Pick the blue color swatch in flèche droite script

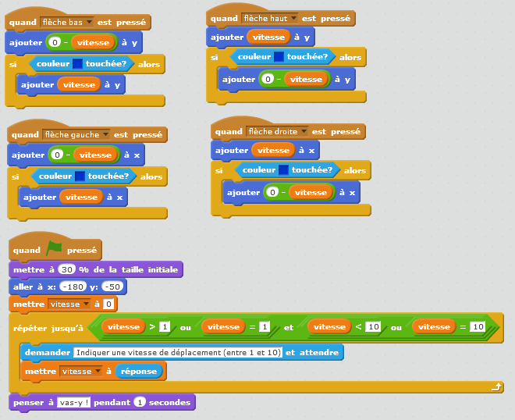point(283,170)
